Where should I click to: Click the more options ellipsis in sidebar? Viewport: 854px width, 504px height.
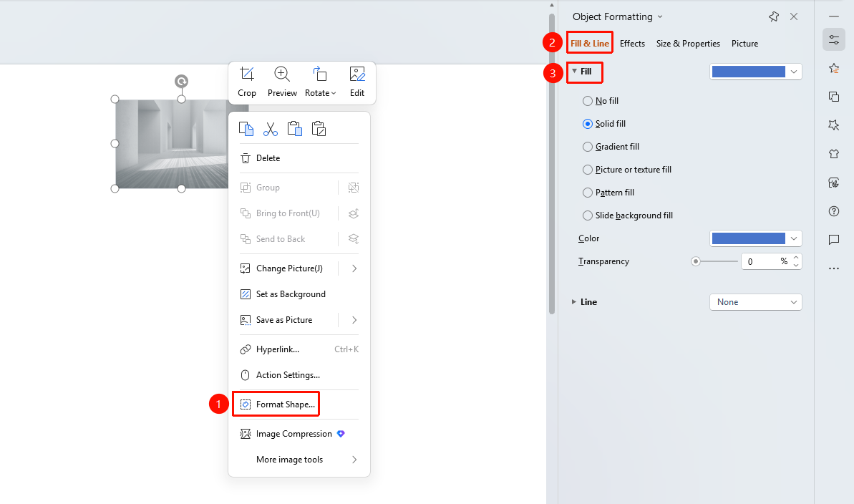[834, 268]
